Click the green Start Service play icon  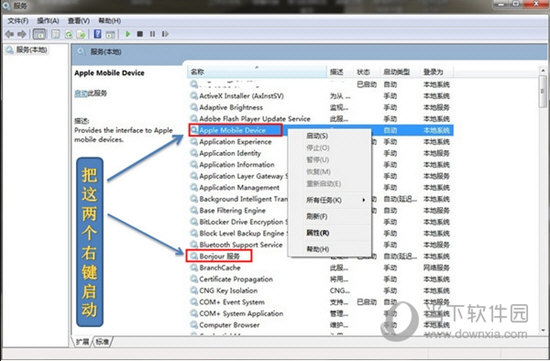(128, 34)
